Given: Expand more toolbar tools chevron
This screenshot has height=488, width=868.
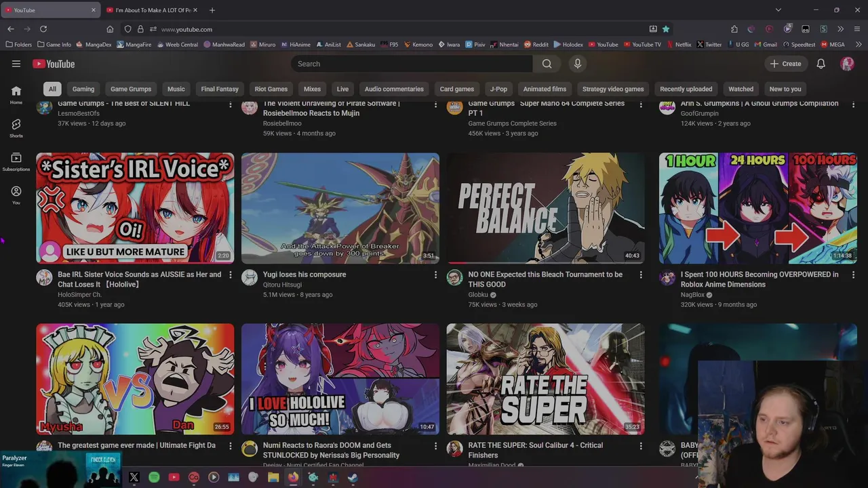Looking at the screenshot, I should click(840, 29).
